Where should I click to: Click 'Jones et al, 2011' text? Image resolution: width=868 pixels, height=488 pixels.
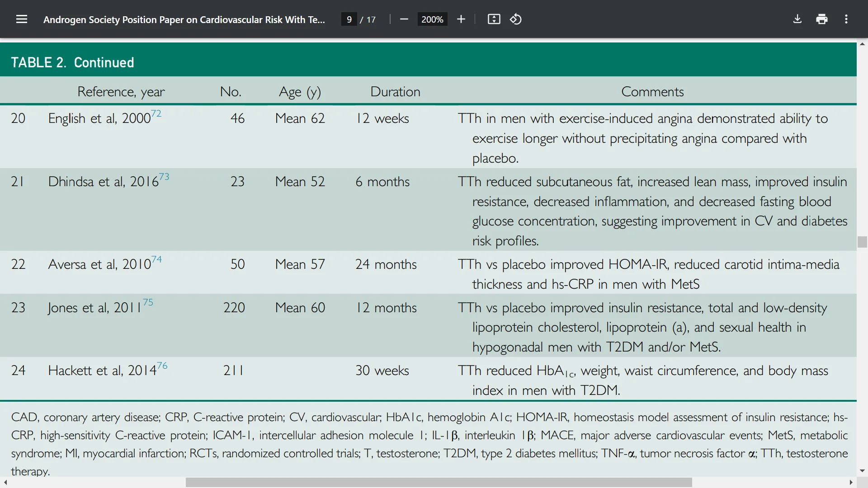[x=95, y=308]
